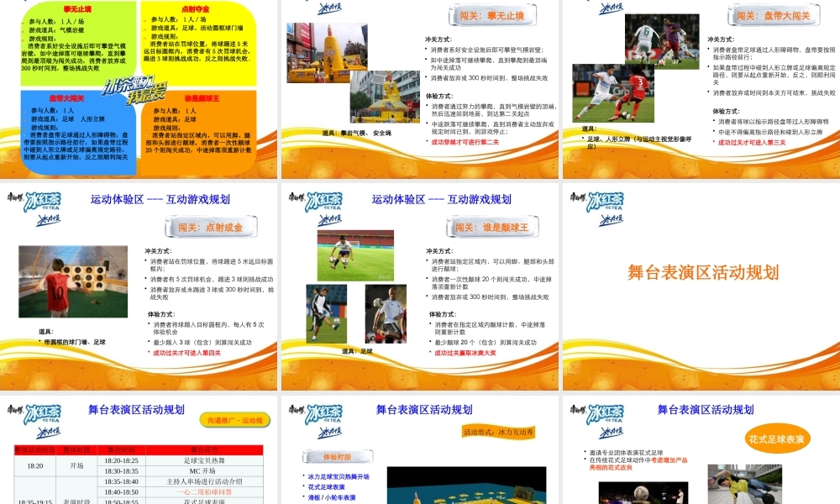840x504 pixels.
Task: Click the caption 带圆框的球门墙、足球
Action: (75, 342)
